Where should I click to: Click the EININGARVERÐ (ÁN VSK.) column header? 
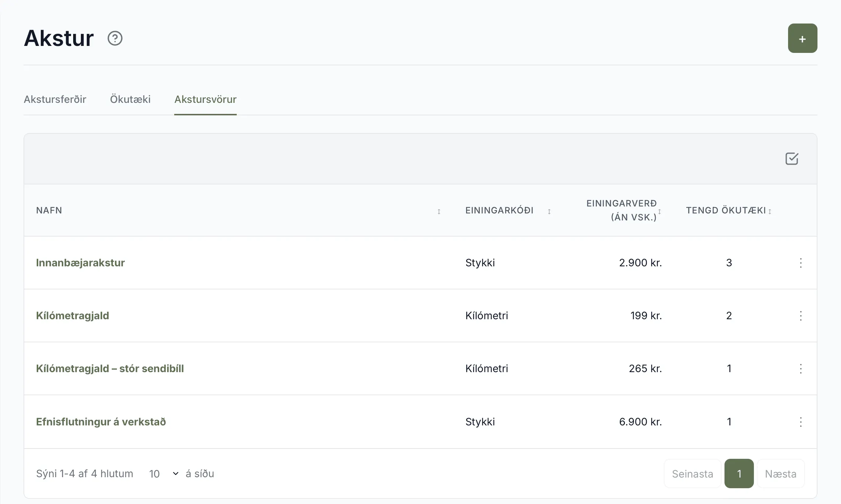(621, 210)
